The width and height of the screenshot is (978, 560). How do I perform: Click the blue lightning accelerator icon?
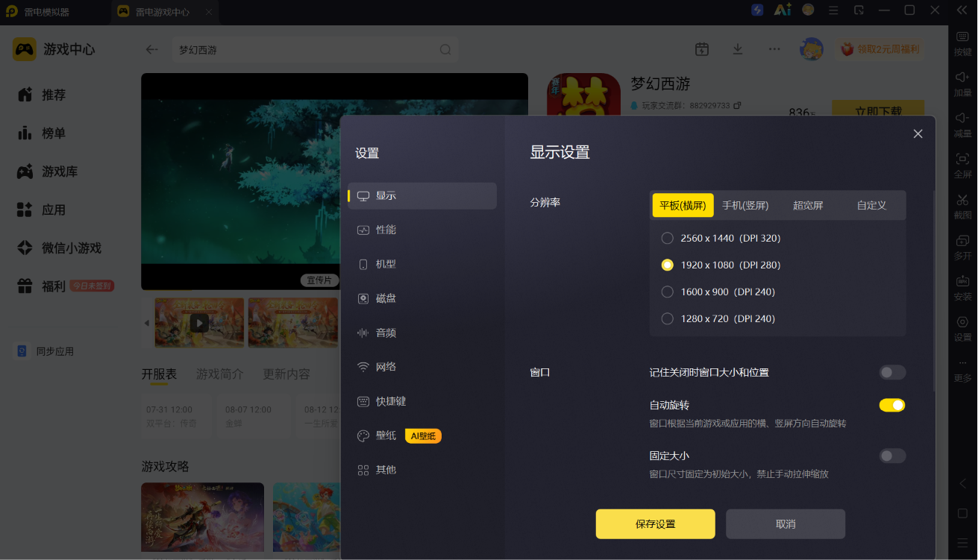click(757, 10)
